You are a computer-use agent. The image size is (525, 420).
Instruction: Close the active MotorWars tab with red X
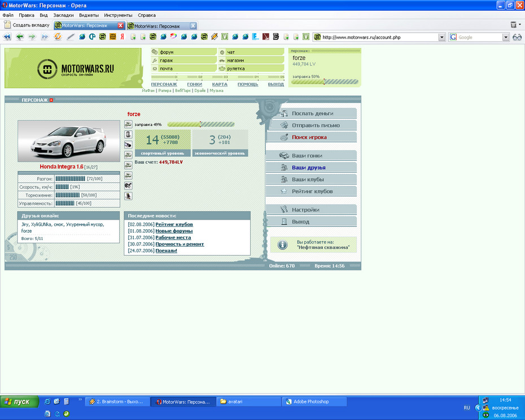click(121, 25)
